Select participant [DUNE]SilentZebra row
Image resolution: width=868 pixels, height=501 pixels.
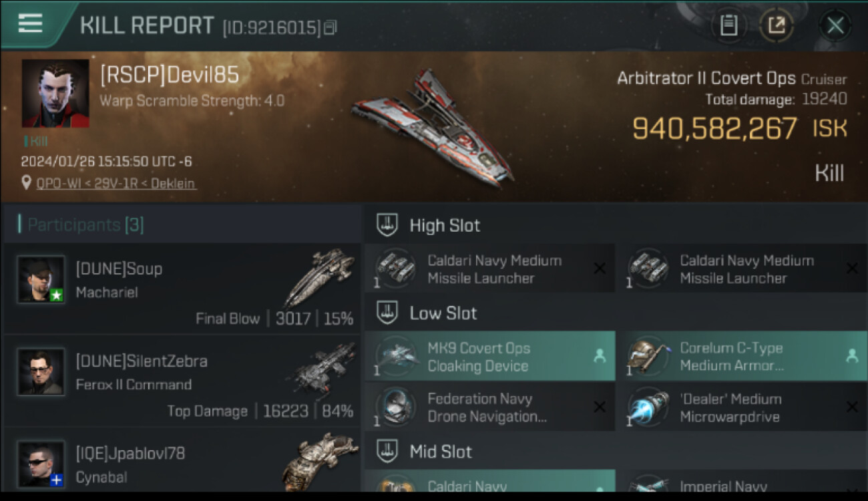pos(182,381)
